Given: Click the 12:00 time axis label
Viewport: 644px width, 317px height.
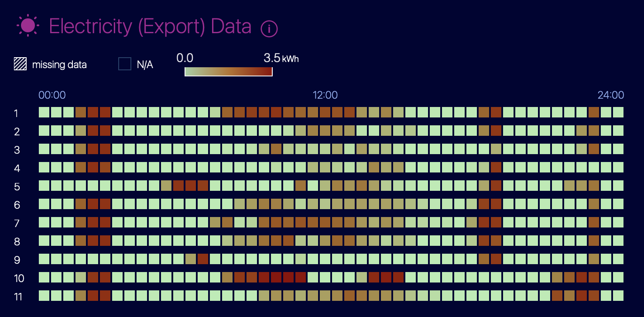Looking at the screenshot, I should click(325, 95).
